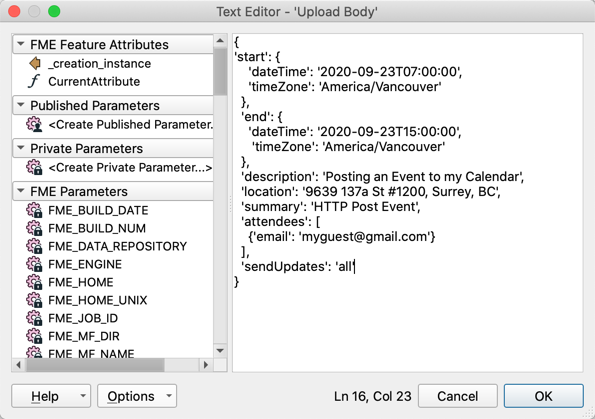Select FME_HOME in the parameter list
Image resolution: width=595 pixels, height=419 pixels.
point(80,282)
